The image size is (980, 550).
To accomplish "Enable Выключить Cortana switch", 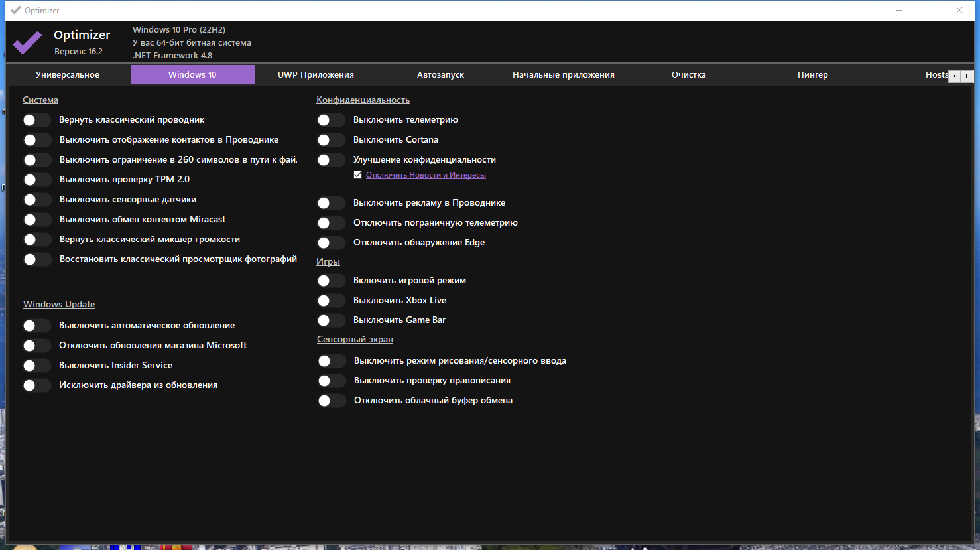I will point(331,140).
